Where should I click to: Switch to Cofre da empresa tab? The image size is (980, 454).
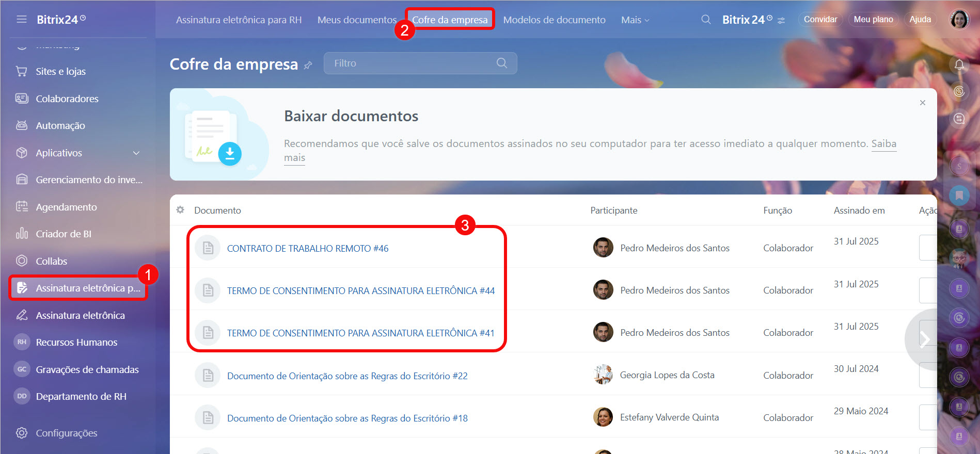(450, 20)
